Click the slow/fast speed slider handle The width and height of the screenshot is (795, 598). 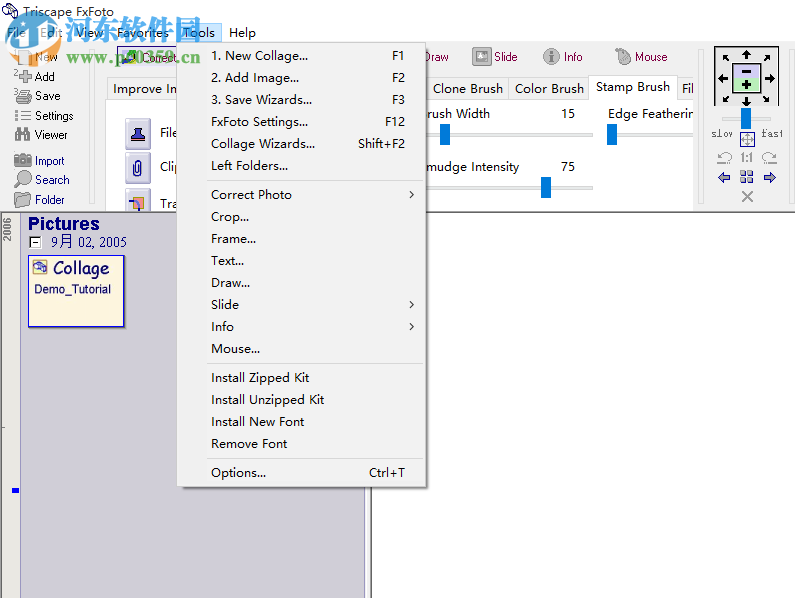click(x=746, y=119)
